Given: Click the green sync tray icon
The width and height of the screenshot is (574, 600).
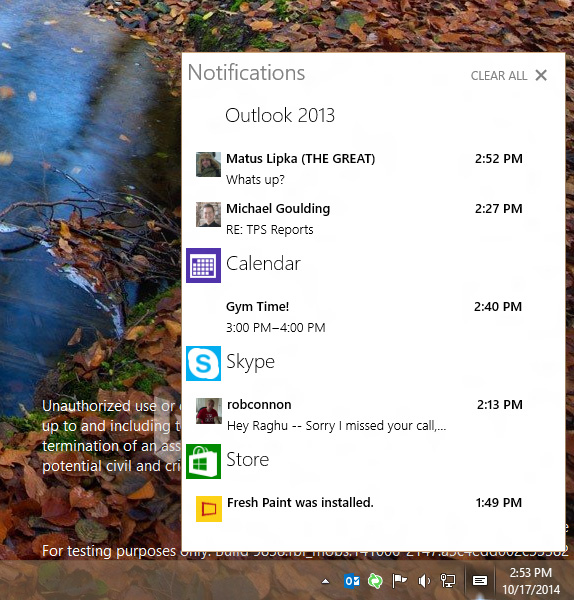Looking at the screenshot, I should click(375, 581).
